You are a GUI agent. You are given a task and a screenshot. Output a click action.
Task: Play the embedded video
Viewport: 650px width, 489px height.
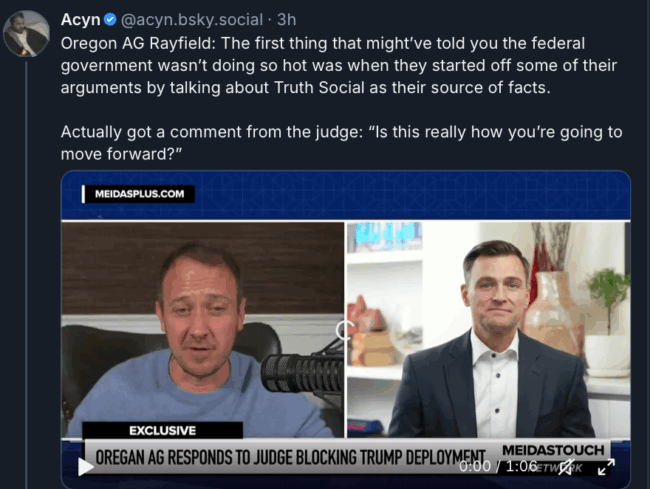(86, 467)
